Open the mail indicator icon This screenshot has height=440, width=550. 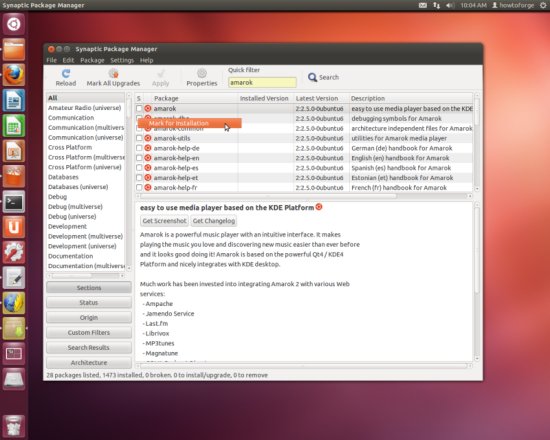(423, 5)
